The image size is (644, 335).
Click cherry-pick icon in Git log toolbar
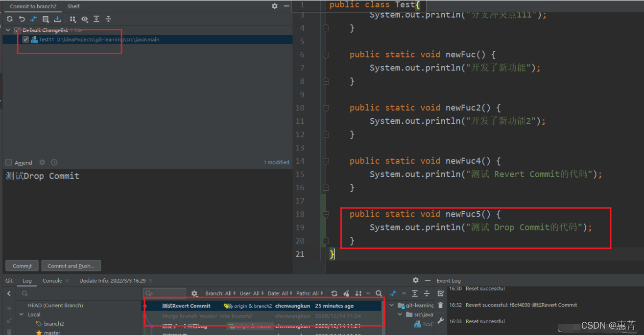pos(347,293)
